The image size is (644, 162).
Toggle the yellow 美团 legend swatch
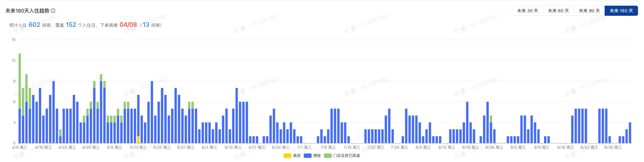pyautogui.click(x=287, y=156)
